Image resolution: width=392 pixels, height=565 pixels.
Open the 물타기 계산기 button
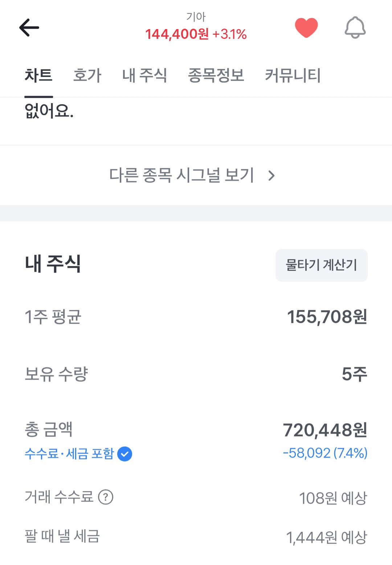[x=322, y=265]
